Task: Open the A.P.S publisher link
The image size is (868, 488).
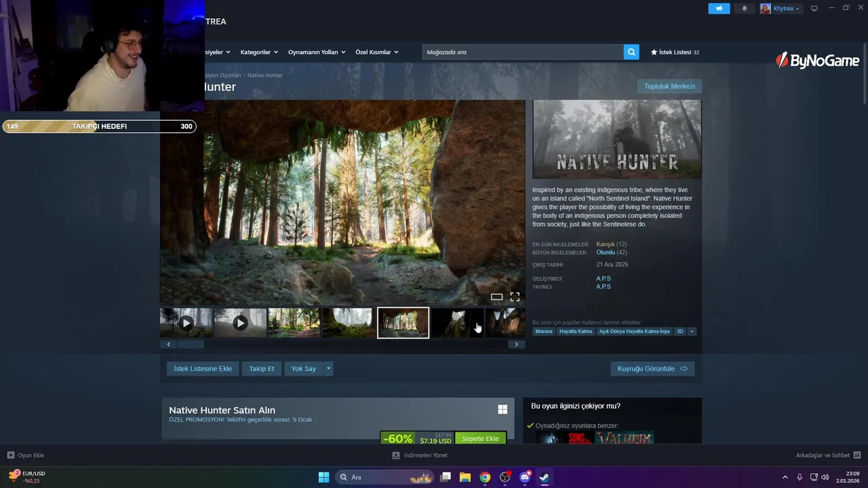Action: tap(604, 287)
